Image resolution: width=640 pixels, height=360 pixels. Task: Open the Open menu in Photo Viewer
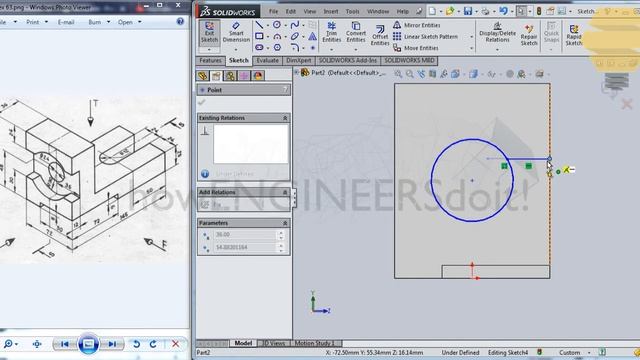(130, 22)
